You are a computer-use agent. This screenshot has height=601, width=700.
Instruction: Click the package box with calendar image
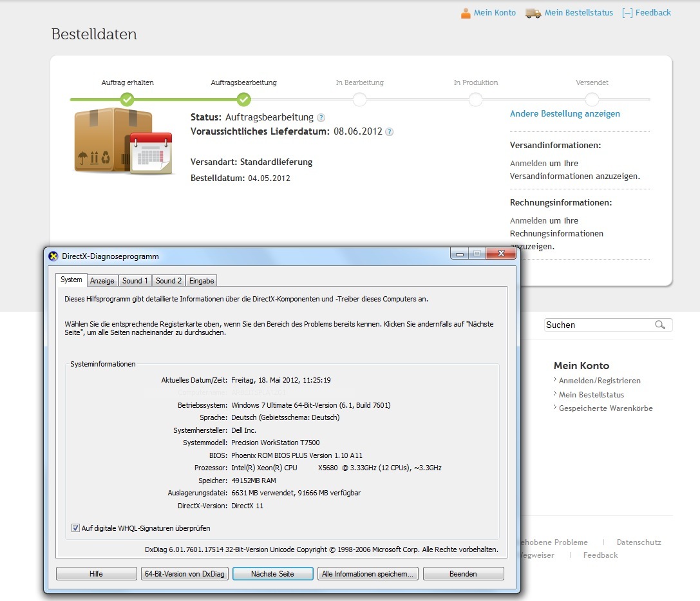click(x=123, y=141)
